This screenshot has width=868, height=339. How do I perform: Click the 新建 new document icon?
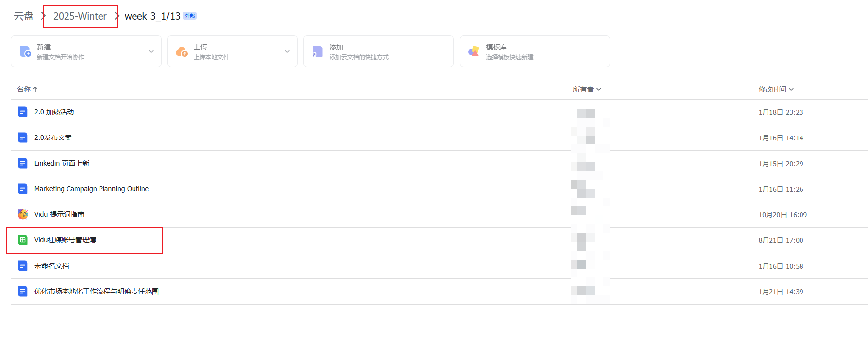pos(25,51)
